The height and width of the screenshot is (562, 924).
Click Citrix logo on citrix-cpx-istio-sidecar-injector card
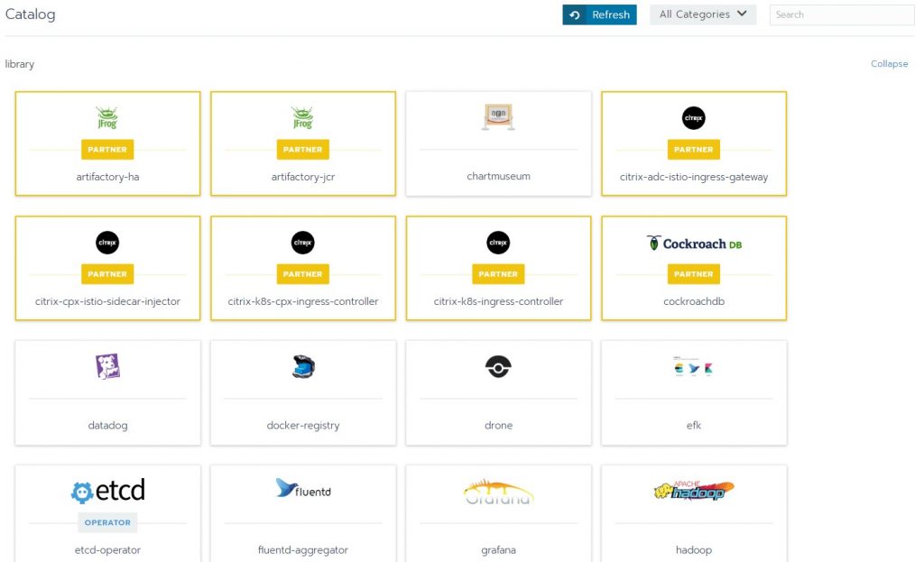pos(107,243)
